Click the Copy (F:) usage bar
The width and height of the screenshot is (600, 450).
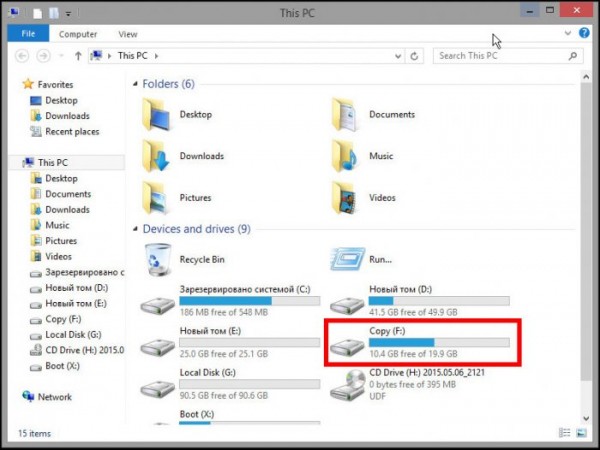(x=439, y=342)
